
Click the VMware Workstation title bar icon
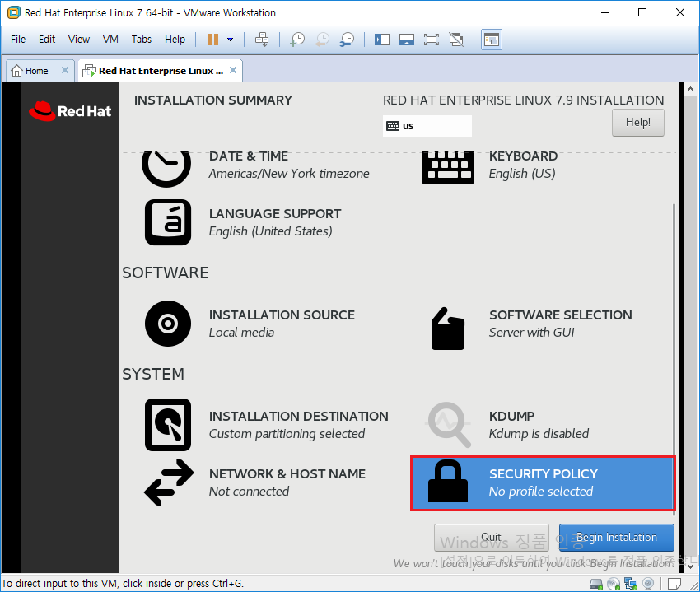(x=14, y=12)
